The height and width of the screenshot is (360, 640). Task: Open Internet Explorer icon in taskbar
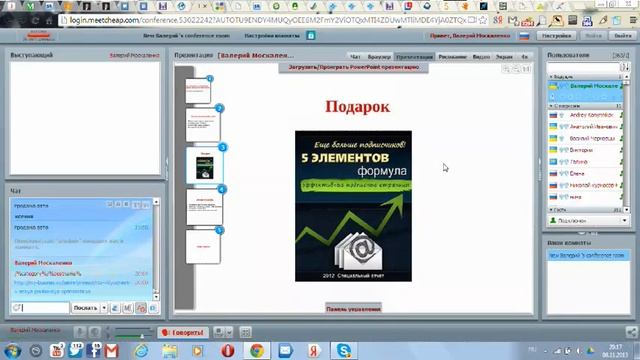tap(141, 351)
